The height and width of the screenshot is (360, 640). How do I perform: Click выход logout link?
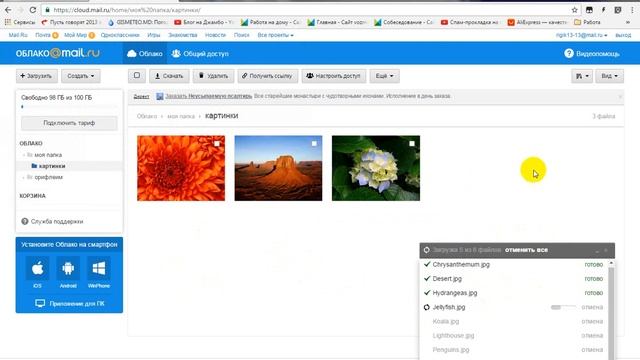(x=623, y=35)
